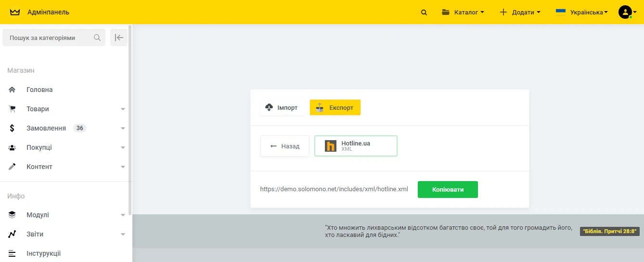Click the Магазин section heading
This screenshot has width=644, height=262.
21,70
